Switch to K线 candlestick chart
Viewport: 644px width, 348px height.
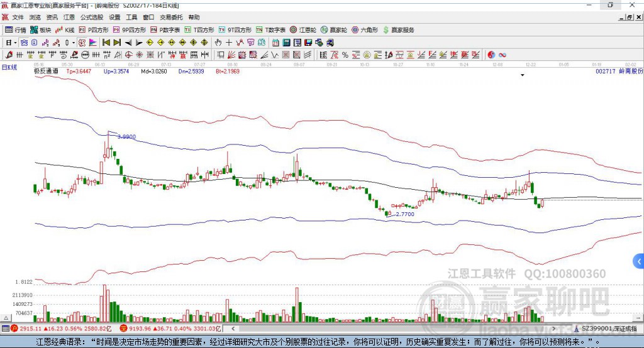(x=65, y=30)
